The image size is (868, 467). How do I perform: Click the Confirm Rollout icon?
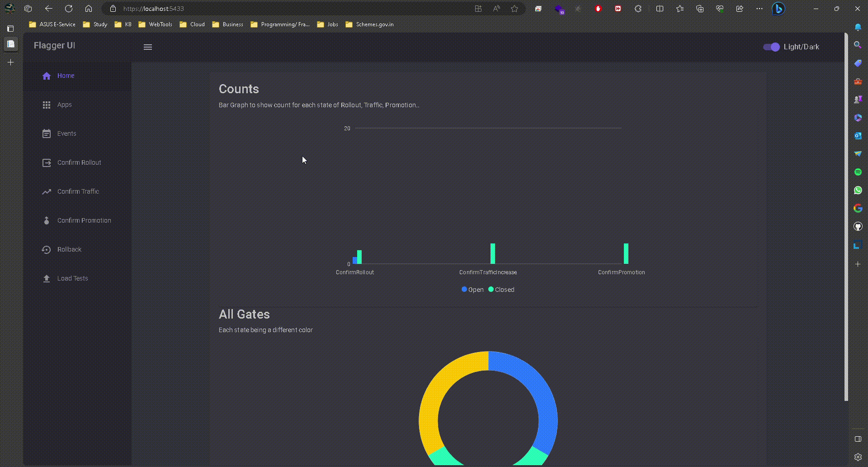[x=47, y=162]
